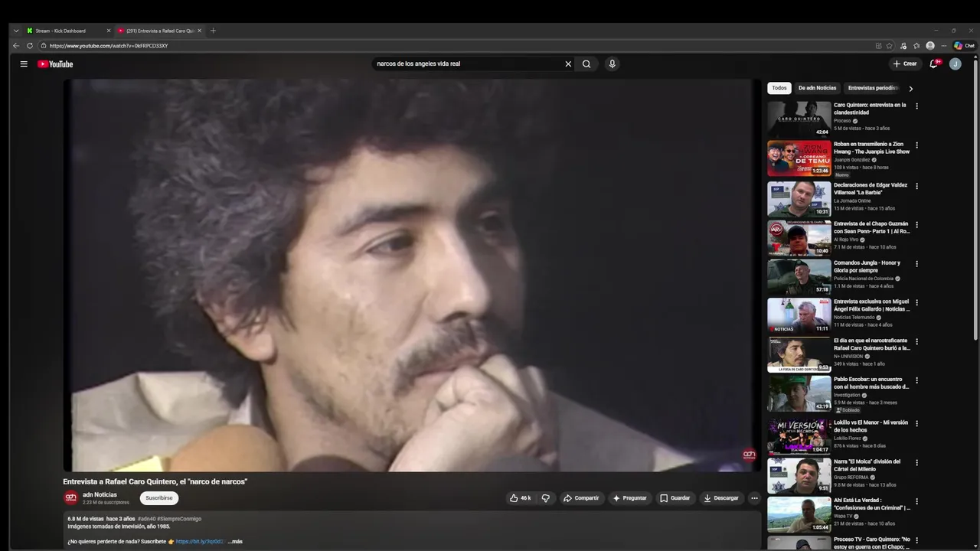Open the tab search dropdown arrow
The width and height of the screenshot is (980, 551).
[16, 31]
